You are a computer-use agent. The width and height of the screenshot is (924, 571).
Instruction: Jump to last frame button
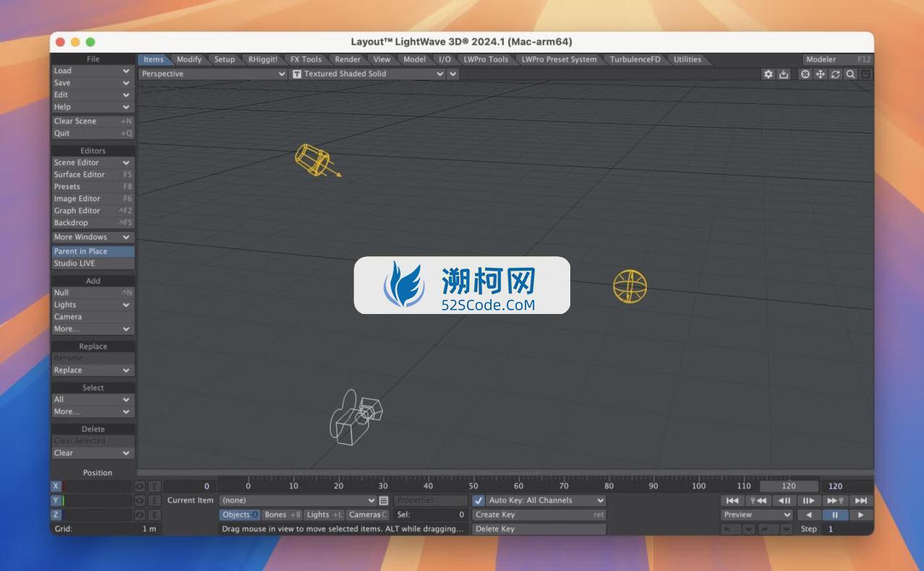pos(860,500)
